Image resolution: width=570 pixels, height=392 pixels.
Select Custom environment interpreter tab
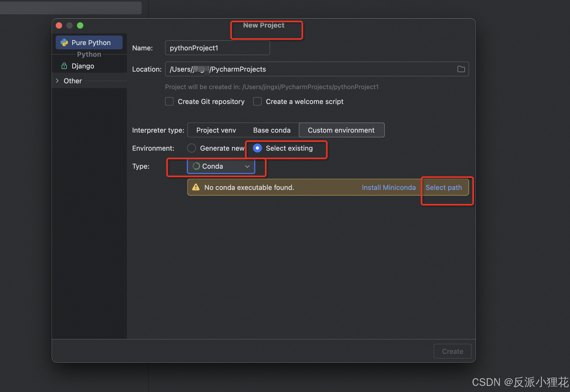pyautogui.click(x=341, y=130)
